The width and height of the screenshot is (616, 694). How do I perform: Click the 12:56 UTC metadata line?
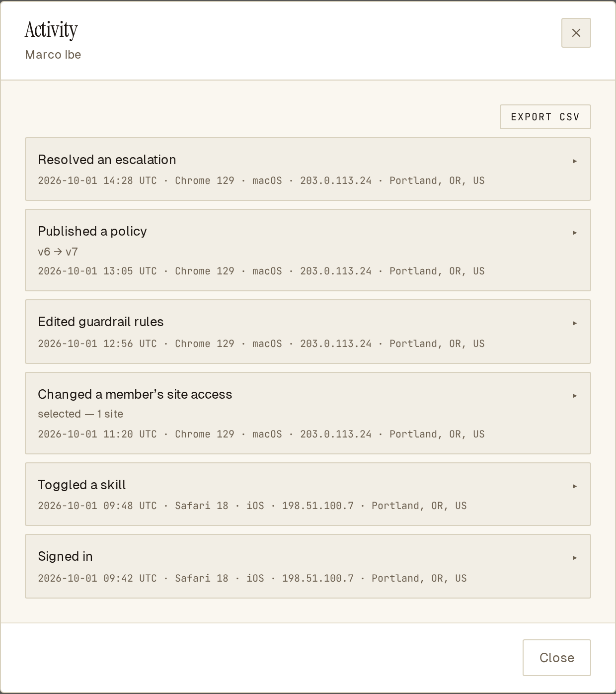click(261, 344)
